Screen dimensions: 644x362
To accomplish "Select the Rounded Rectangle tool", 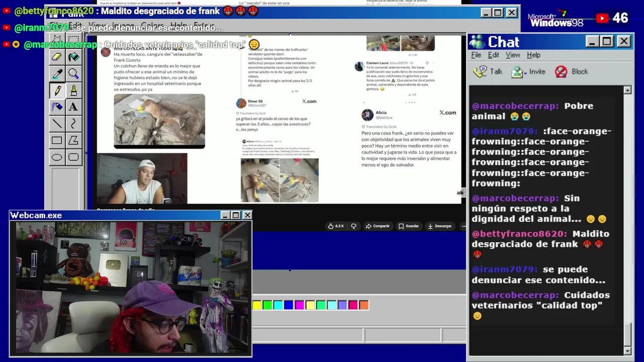I will tap(73, 157).
